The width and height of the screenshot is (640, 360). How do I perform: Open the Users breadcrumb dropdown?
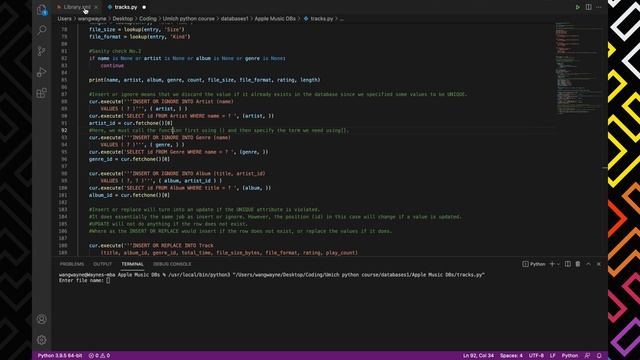64,19
